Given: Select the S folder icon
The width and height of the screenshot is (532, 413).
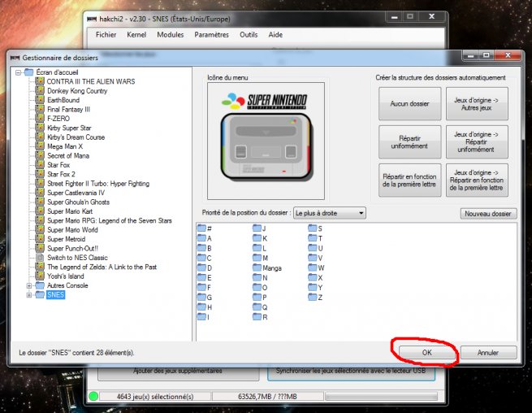Looking at the screenshot, I should click(x=313, y=228).
